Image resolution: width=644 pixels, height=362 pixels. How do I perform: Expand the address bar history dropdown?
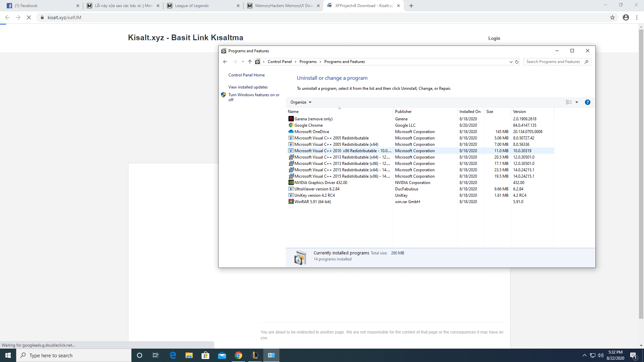point(511,62)
